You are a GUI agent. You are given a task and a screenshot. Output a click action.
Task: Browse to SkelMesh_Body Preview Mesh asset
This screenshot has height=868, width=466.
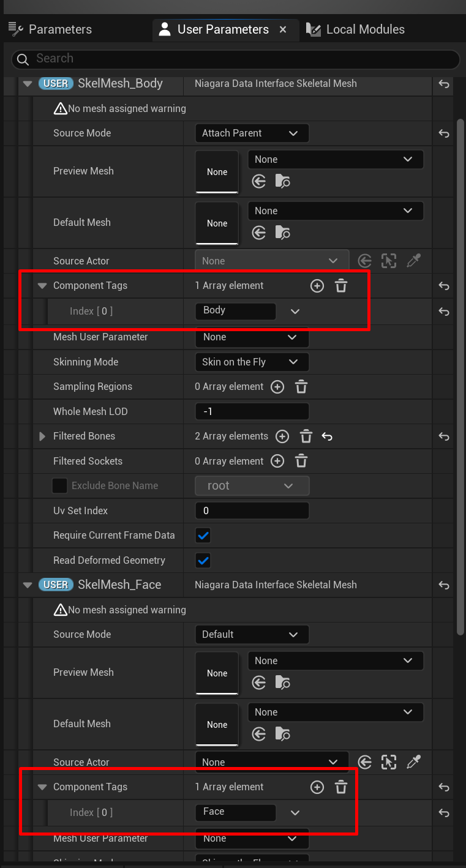282,181
